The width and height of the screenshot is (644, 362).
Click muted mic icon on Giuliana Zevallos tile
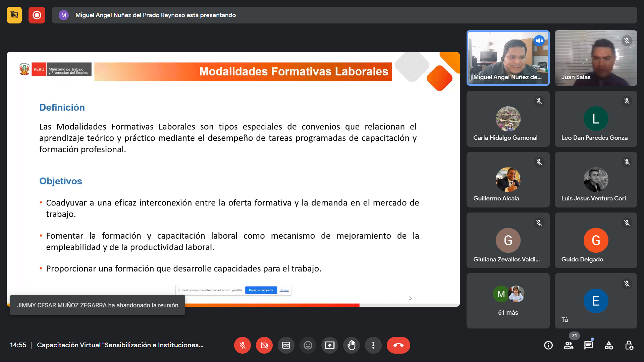click(539, 223)
